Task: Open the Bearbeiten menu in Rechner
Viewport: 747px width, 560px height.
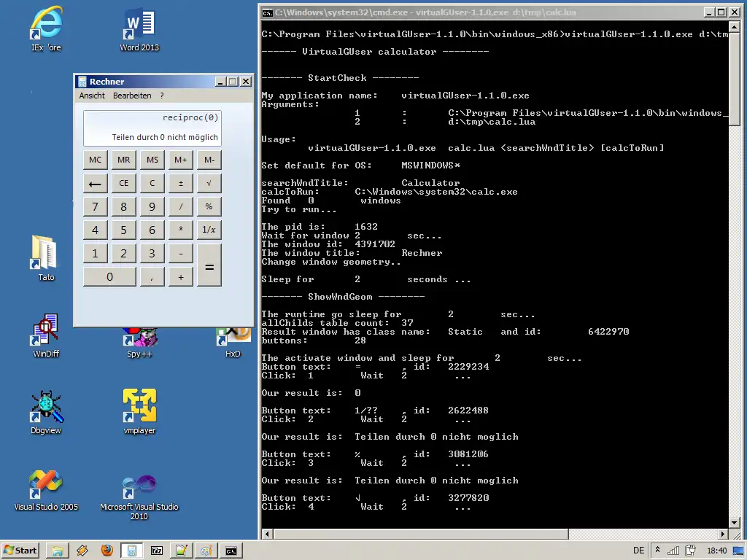Action: pos(132,96)
